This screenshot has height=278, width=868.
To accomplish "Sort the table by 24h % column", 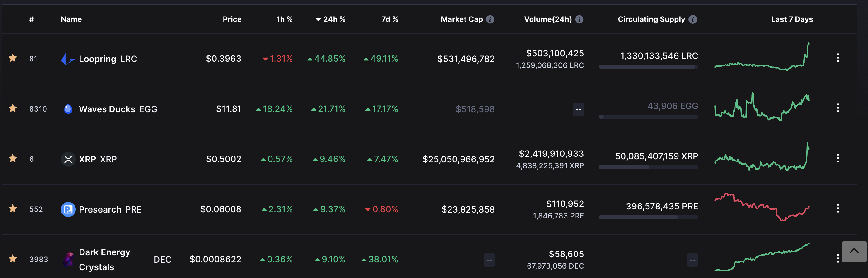I will click(x=330, y=19).
